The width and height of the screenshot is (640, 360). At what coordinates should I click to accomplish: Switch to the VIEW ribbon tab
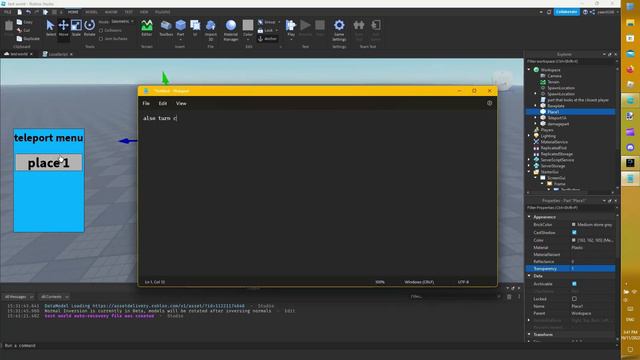[x=144, y=12]
